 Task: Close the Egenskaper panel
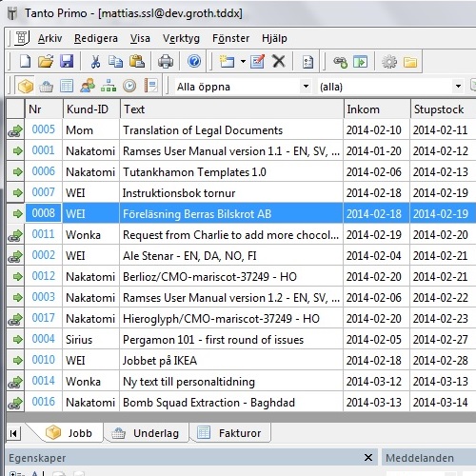click(368, 458)
